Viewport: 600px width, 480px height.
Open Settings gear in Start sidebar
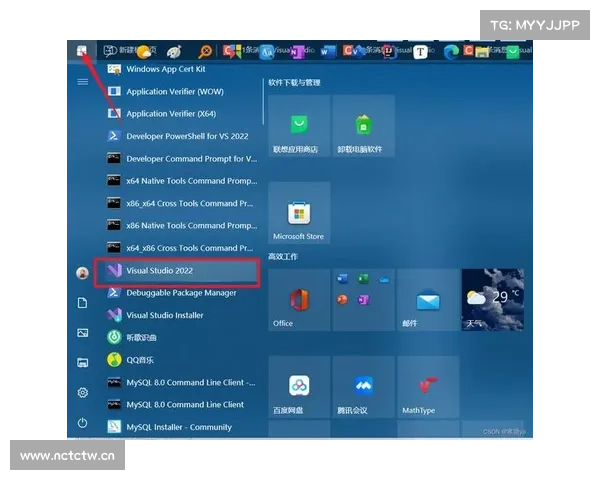tap(83, 393)
